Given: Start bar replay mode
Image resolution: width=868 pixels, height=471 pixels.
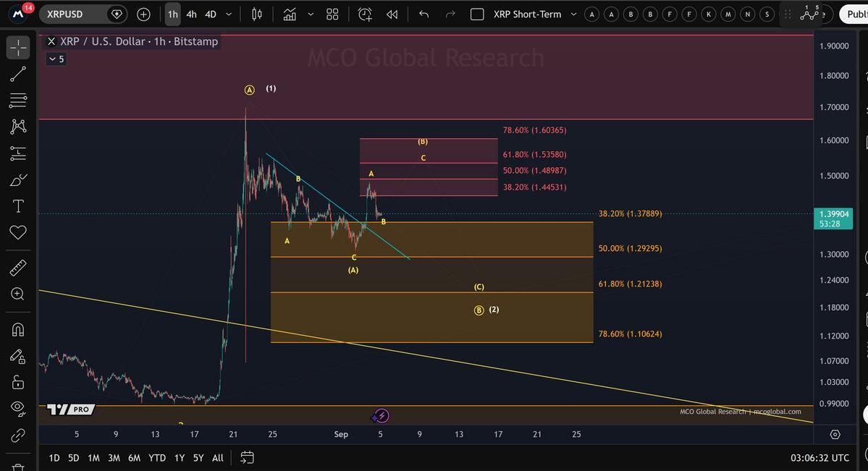Looking at the screenshot, I should [392, 14].
